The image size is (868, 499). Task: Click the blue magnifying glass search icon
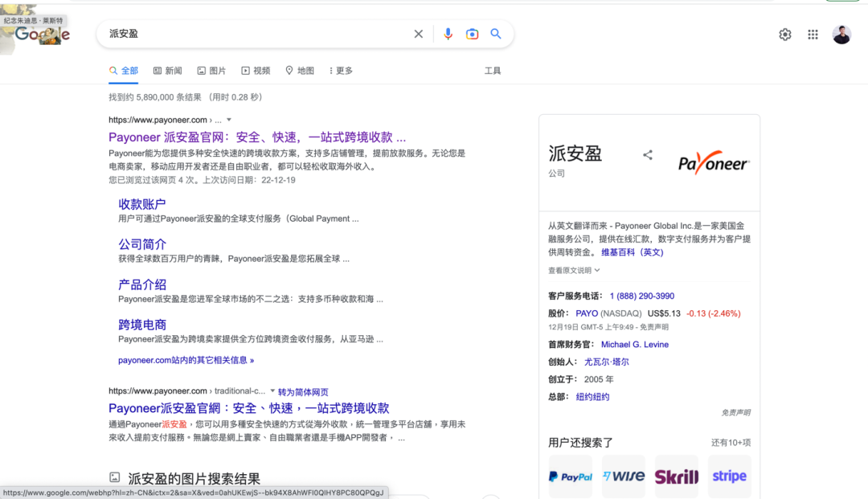pos(496,34)
